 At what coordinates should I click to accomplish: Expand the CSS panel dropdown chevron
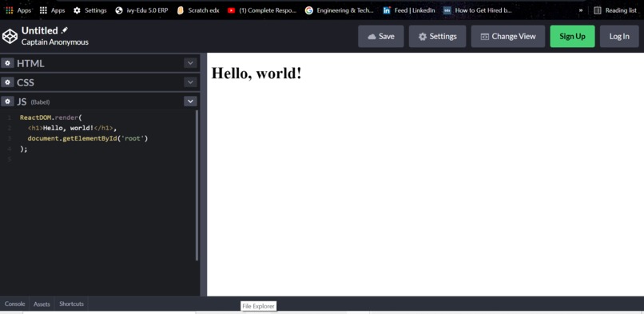(190, 82)
